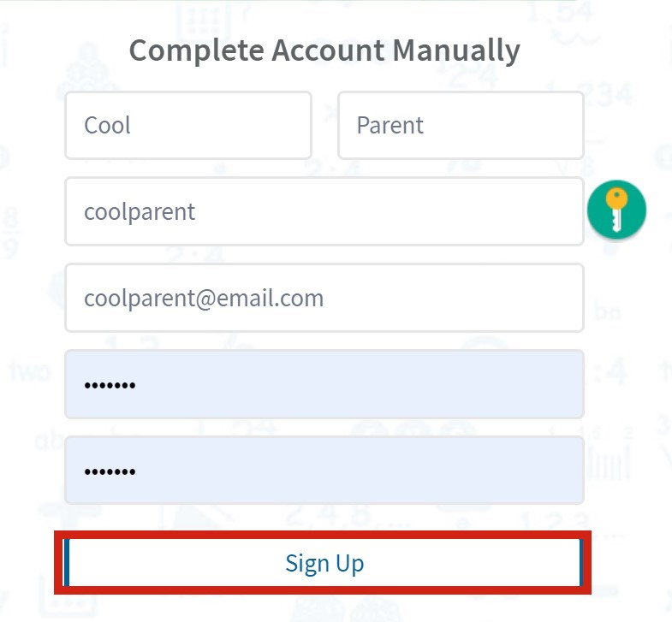
Task: Click the dots in the first password field
Action: [x=110, y=385]
